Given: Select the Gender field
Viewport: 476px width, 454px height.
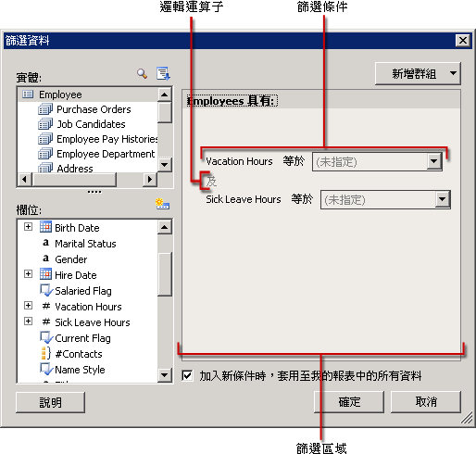Looking at the screenshot, I should (x=71, y=259).
